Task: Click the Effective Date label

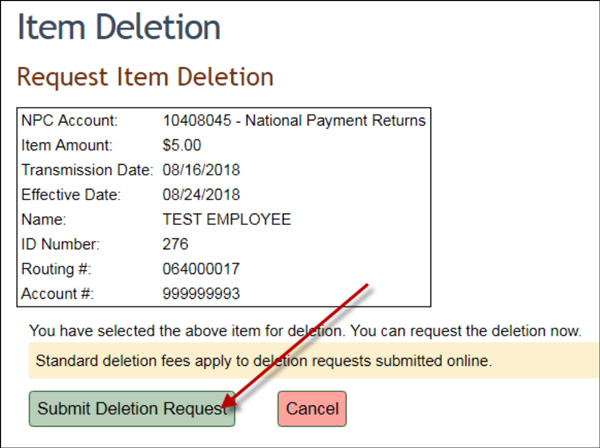Action: pos(71,194)
